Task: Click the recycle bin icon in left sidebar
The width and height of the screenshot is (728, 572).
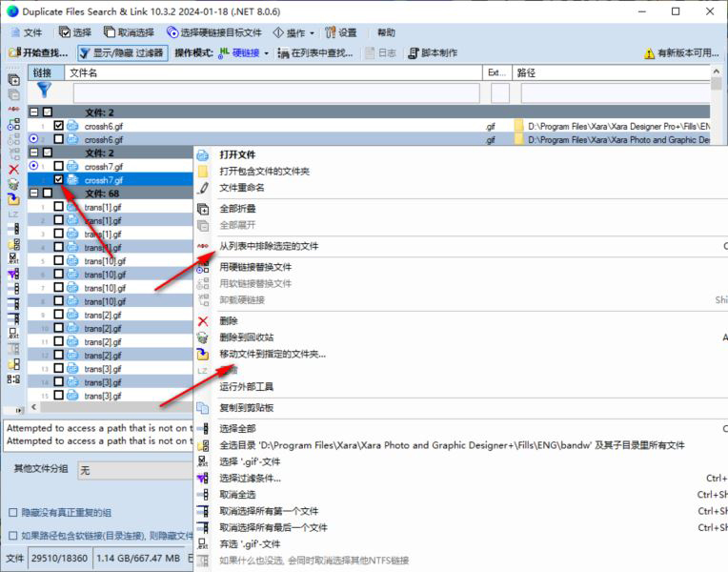Action: [x=14, y=184]
